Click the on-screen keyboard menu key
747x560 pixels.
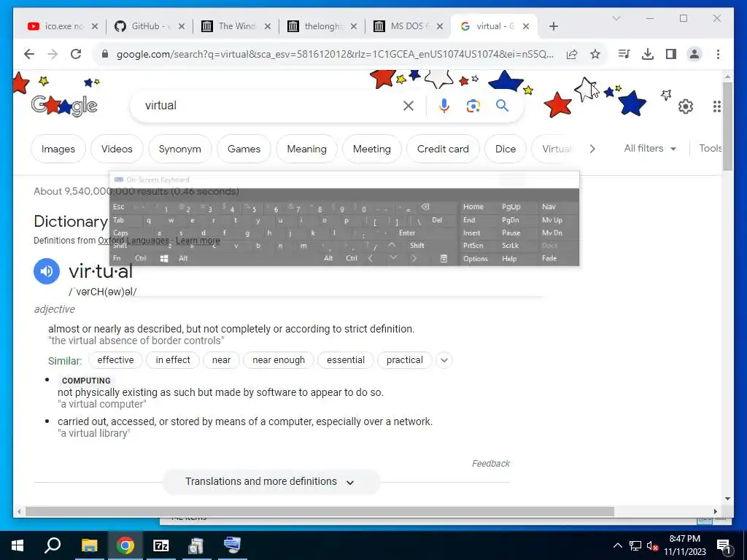click(x=444, y=259)
